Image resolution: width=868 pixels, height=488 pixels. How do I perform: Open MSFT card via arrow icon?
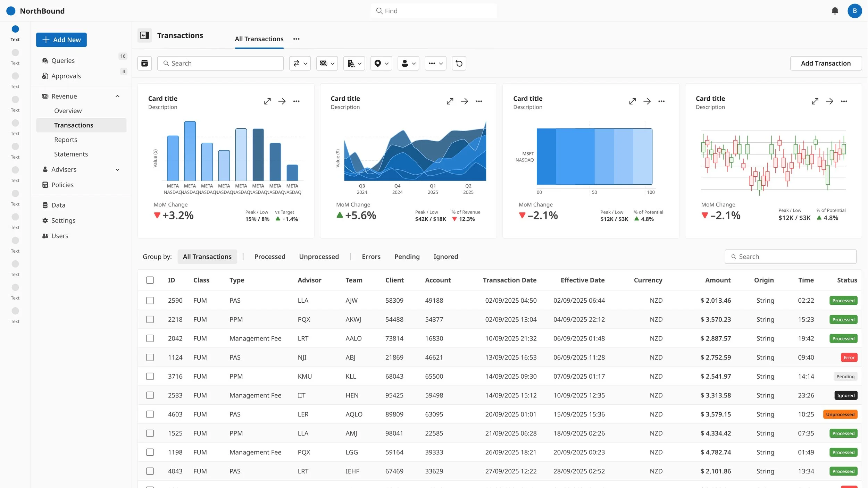point(647,101)
